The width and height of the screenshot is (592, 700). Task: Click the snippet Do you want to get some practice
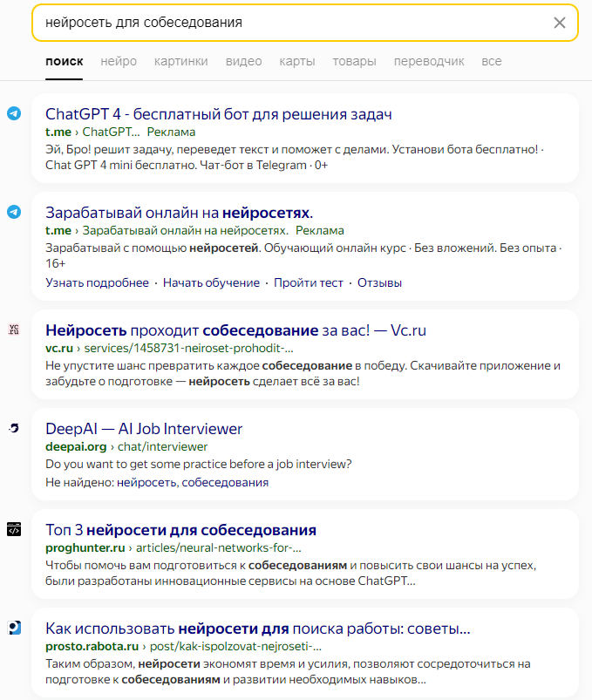(x=198, y=465)
